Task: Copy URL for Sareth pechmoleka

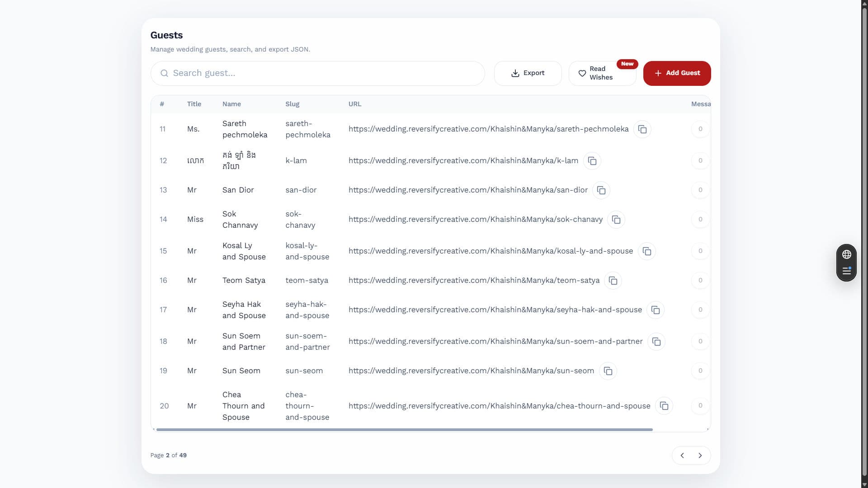Action: (x=642, y=129)
